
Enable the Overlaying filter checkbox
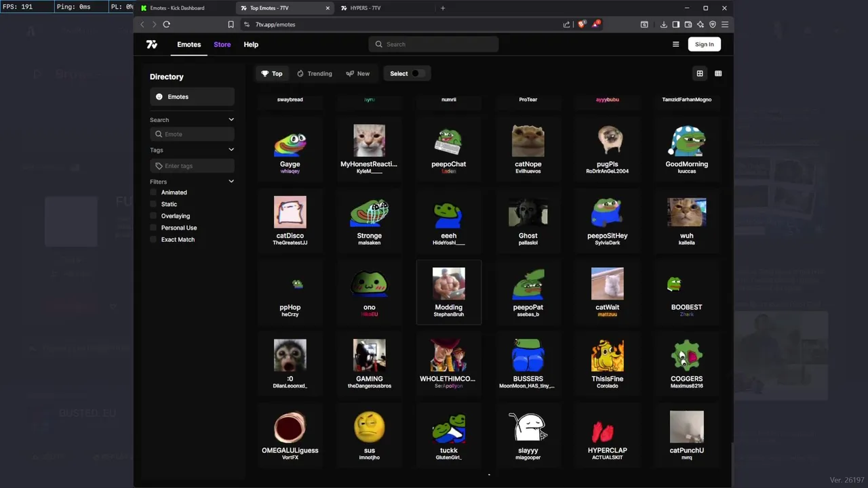(153, 216)
